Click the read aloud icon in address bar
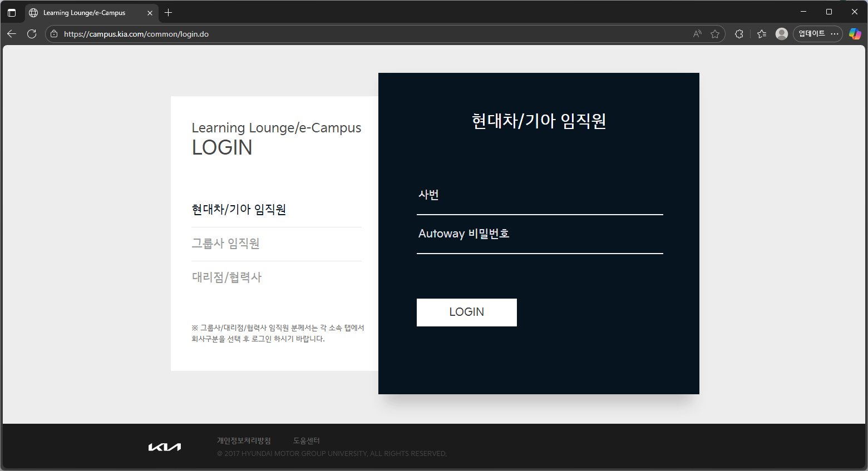 [x=697, y=34]
